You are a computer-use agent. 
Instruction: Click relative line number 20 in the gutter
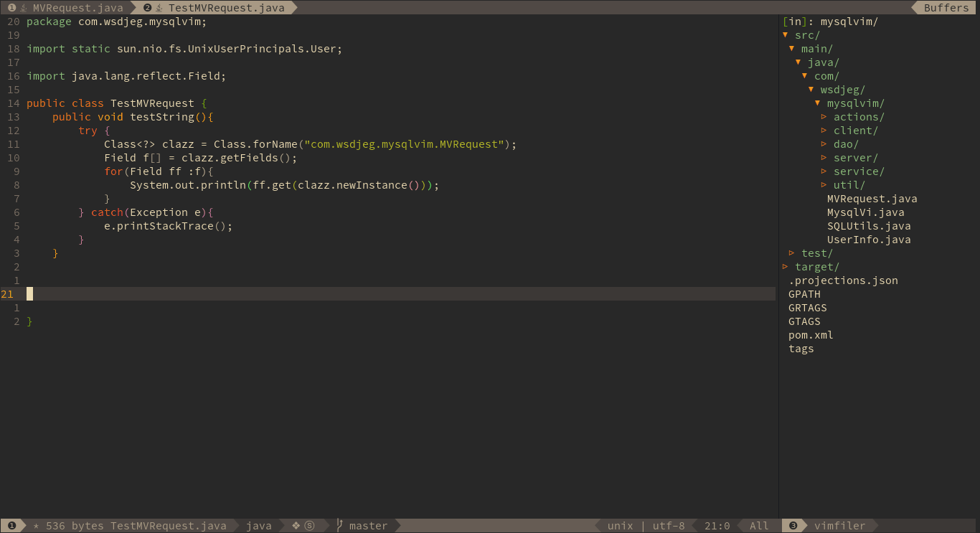[14, 22]
